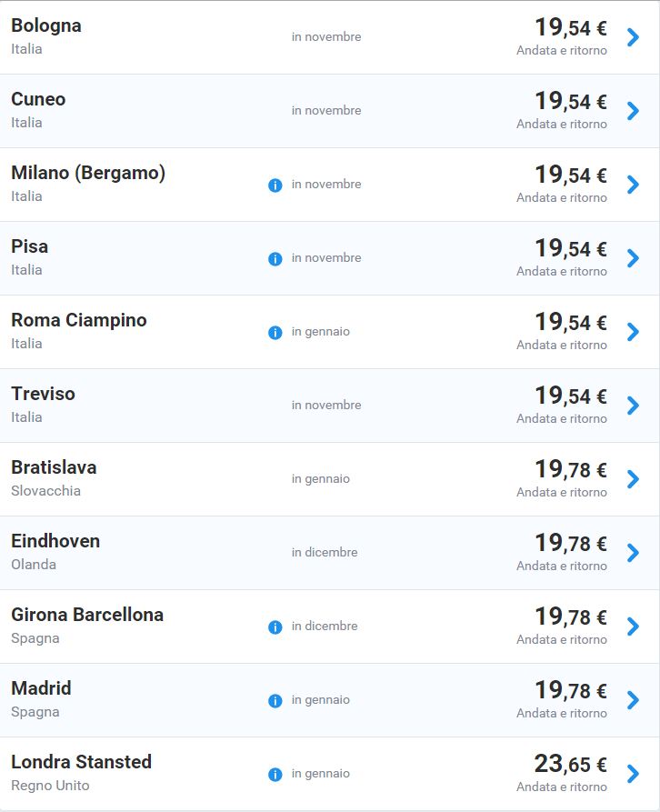Expand Bologna flight with right chevron
660x812 pixels.
[634, 37]
